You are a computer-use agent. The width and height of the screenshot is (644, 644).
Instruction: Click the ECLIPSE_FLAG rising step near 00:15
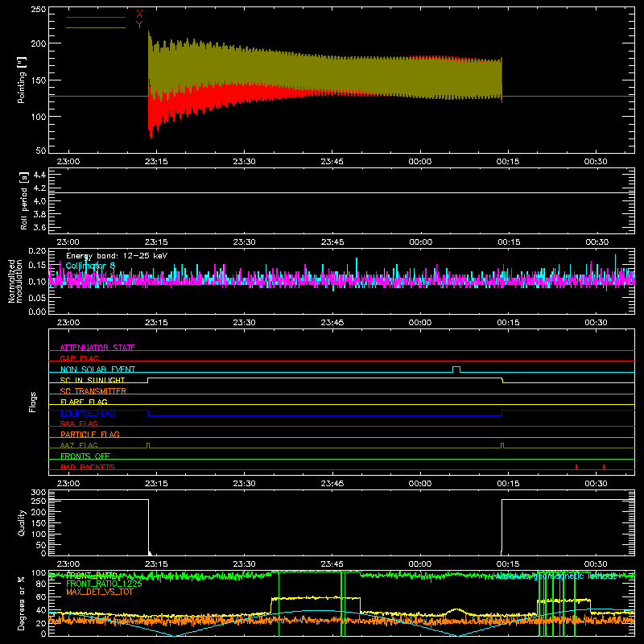pyautogui.click(x=502, y=413)
